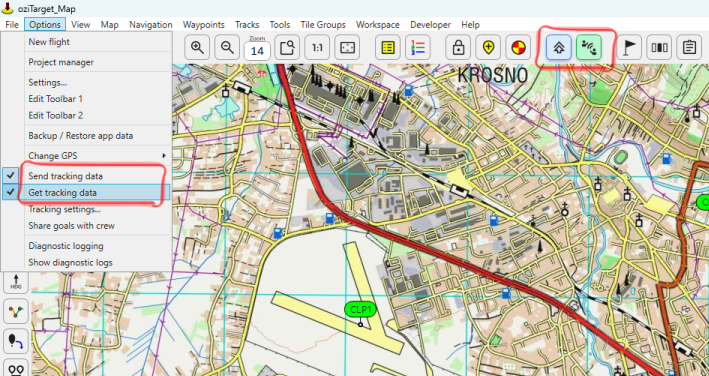Choose Show diagnostic logs
Image resolution: width=709 pixels, height=376 pixels.
click(86, 263)
